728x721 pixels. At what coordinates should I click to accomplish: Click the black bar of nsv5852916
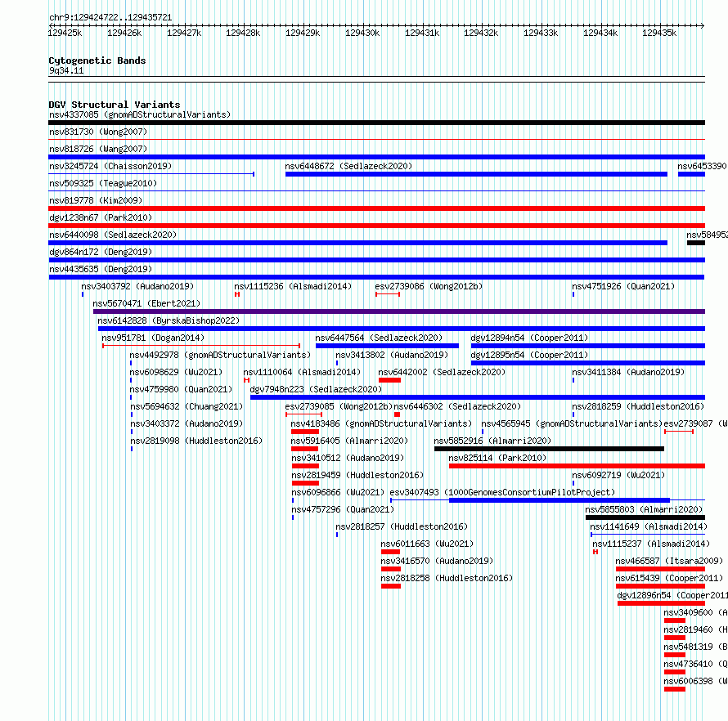549,449
